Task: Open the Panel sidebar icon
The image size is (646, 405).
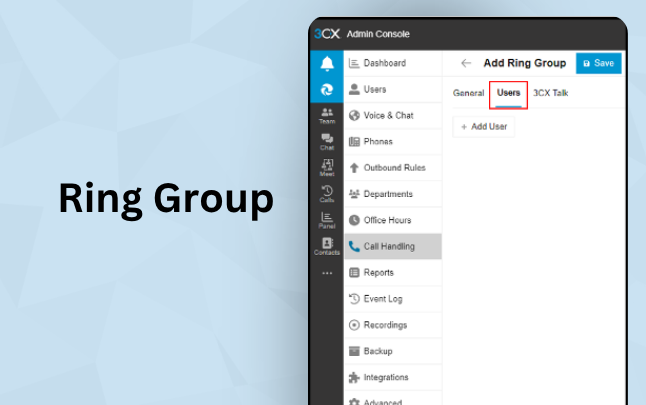Action: click(327, 220)
